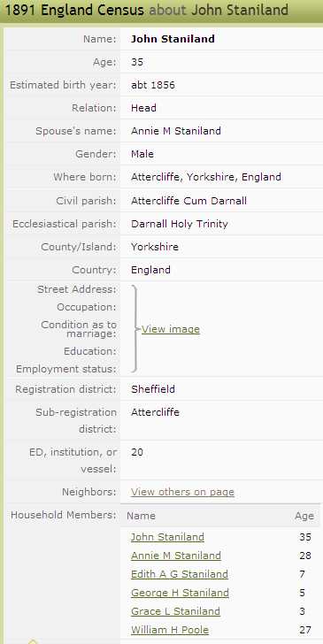Click the Age column header in household table
323x644 pixels.
[304, 517]
